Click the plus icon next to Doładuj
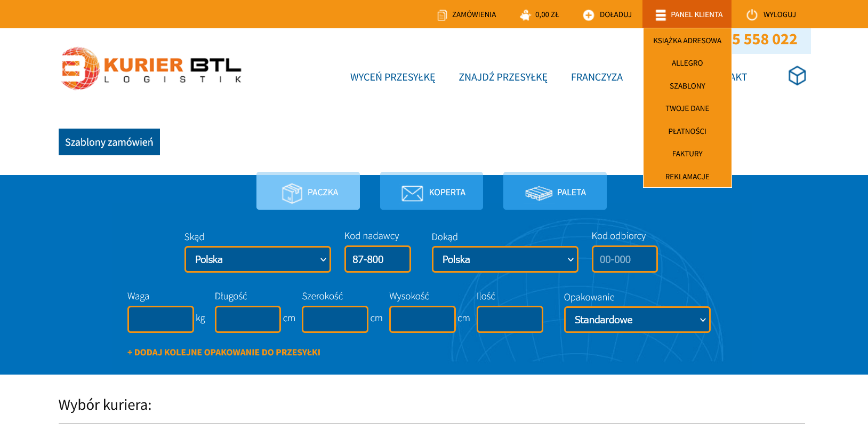Image resolution: width=868 pixels, height=429 pixels. (x=588, y=15)
